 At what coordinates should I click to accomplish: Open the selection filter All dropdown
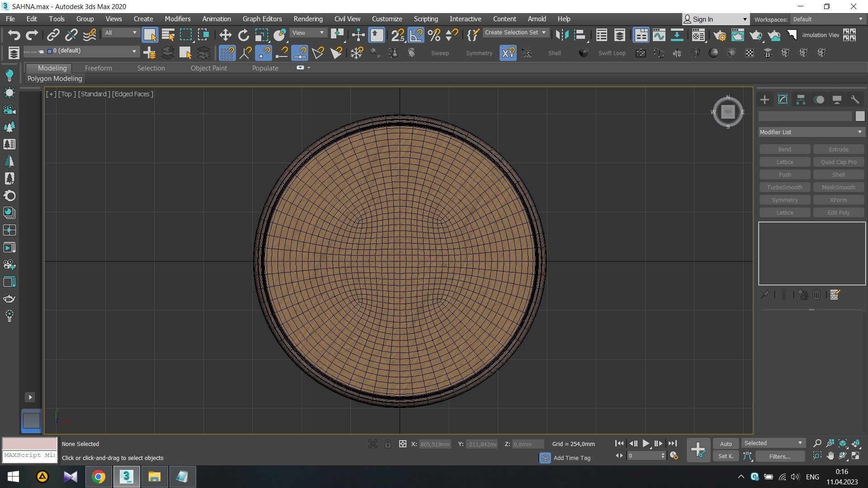[120, 33]
